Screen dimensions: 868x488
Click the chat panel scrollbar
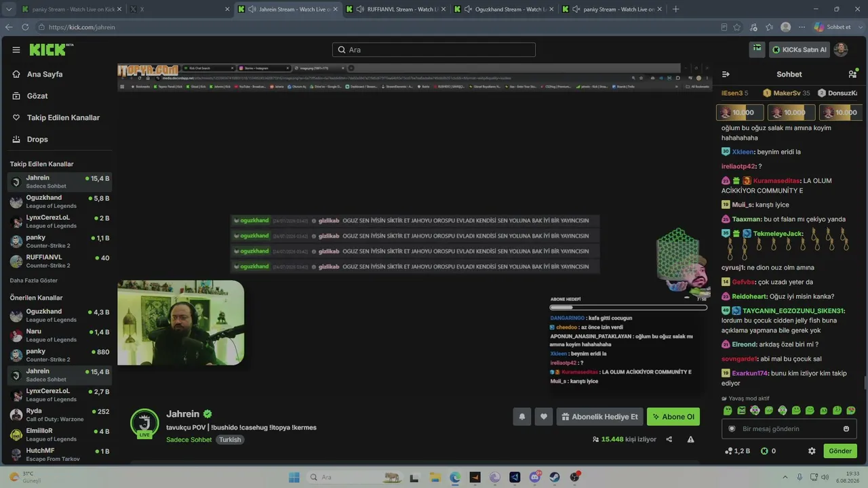pyautogui.click(x=865, y=382)
